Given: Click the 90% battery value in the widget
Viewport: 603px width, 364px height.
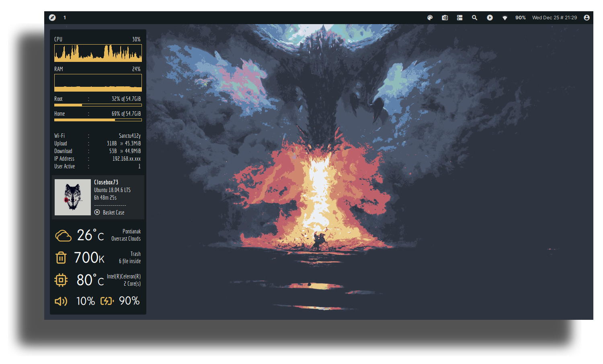Looking at the screenshot, I should click(x=129, y=301).
